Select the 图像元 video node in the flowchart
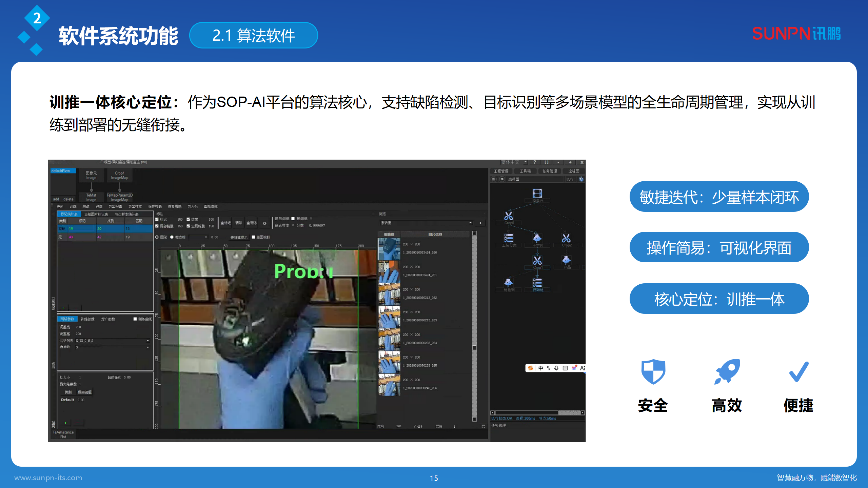The image size is (868, 488). click(537, 194)
